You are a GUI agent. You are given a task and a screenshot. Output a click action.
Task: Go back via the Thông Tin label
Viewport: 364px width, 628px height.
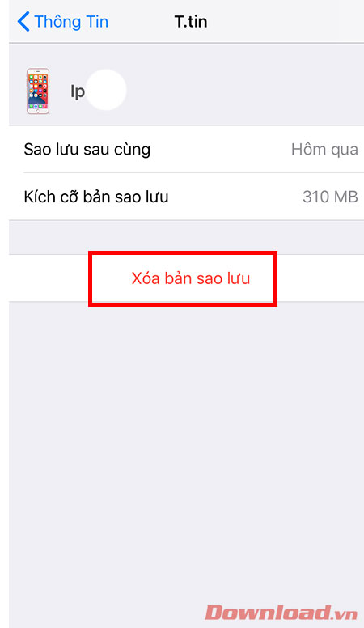point(71,21)
